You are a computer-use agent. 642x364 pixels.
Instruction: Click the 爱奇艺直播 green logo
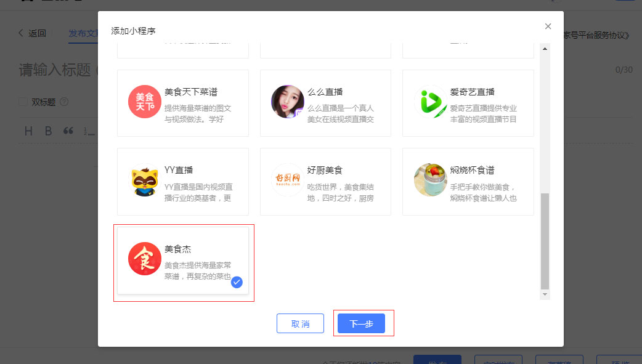tap(431, 102)
